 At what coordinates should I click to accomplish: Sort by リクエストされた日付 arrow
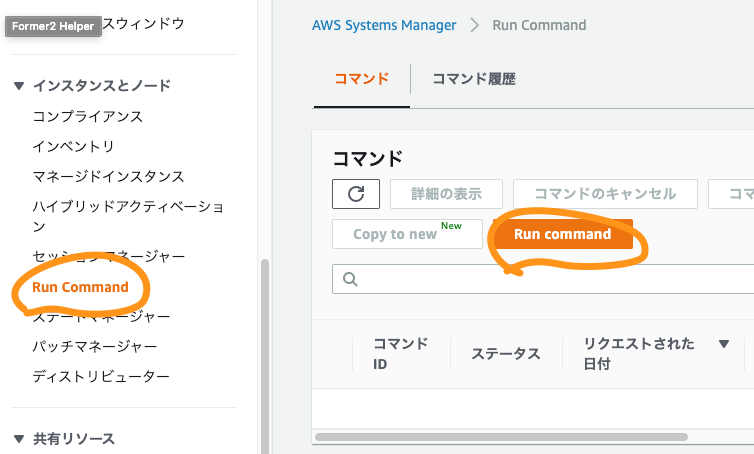[x=724, y=344]
